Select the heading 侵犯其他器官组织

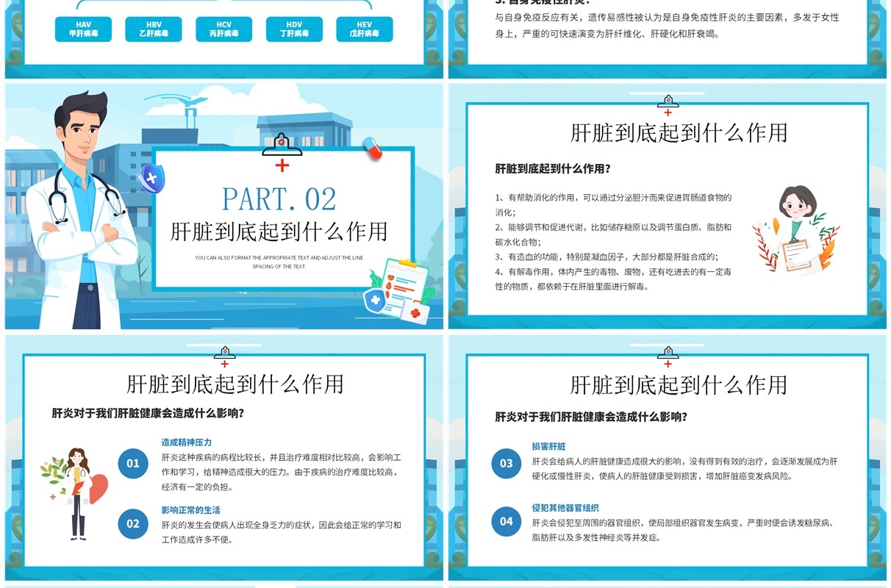[565, 508]
